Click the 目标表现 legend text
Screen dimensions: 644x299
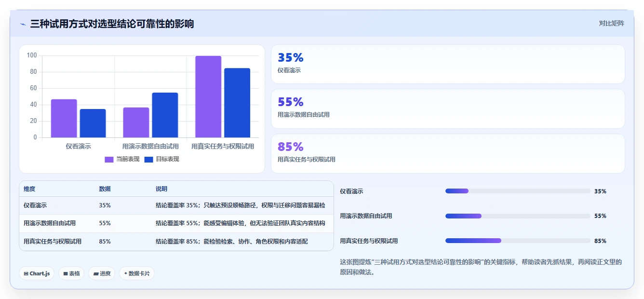pos(167,159)
